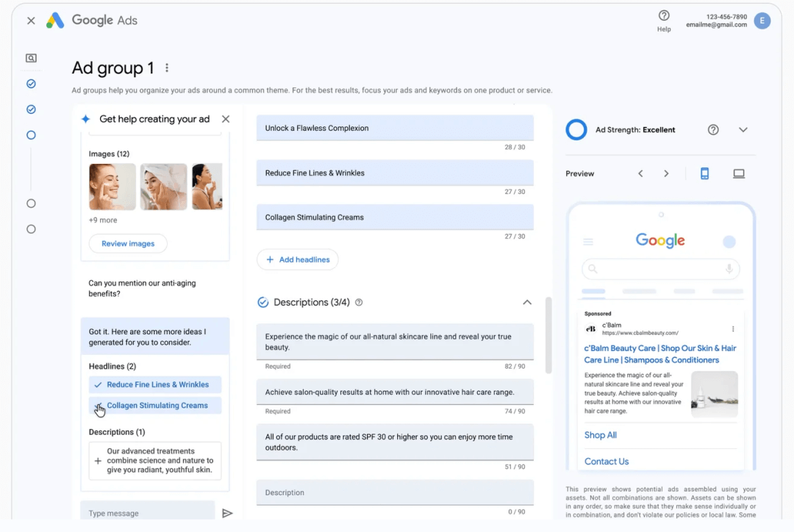Image resolution: width=794 pixels, height=532 pixels.
Task: Click the vertical scrollbar of the ad form
Action: coord(548,335)
